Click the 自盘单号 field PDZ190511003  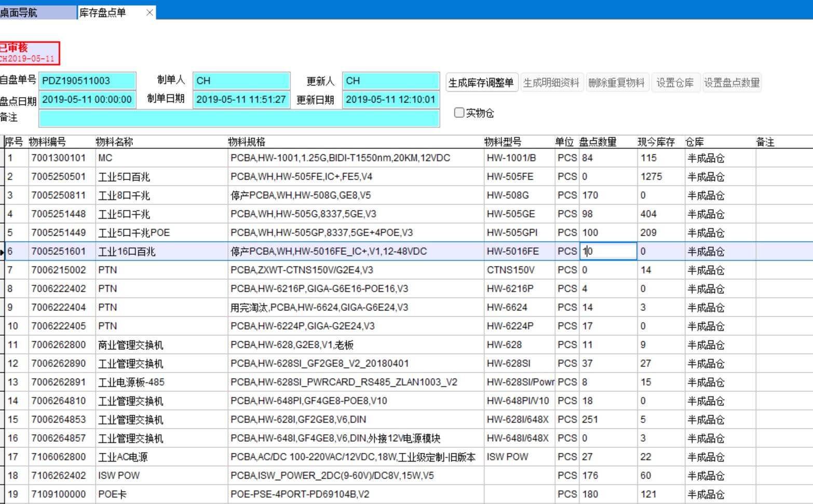click(x=87, y=81)
